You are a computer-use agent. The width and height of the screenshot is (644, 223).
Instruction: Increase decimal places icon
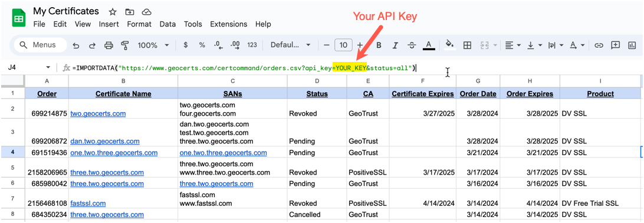(235, 45)
